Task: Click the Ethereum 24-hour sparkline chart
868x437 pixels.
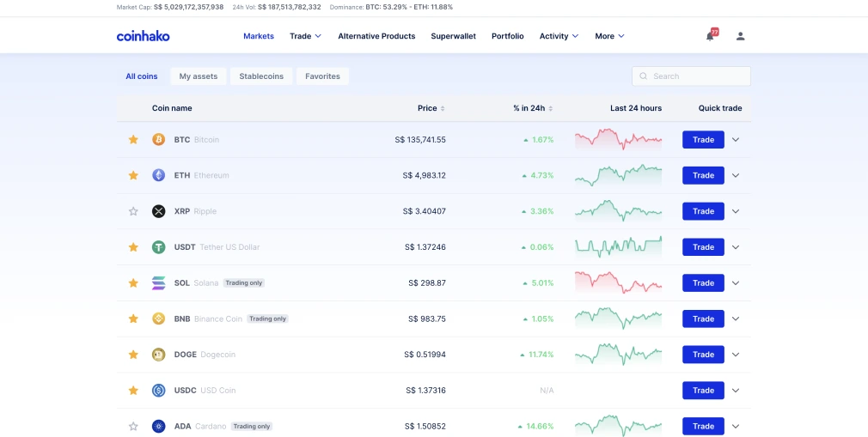Action: tap(618, 175)
